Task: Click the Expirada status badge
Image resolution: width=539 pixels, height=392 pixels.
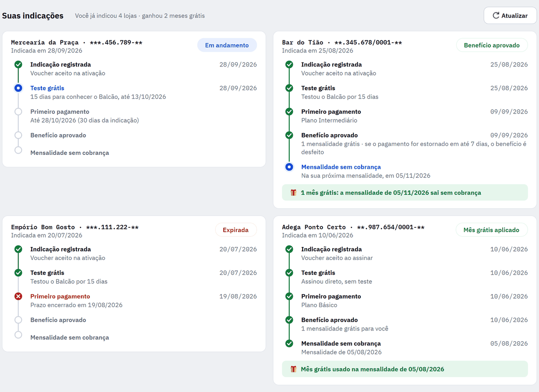Action: 236,230
